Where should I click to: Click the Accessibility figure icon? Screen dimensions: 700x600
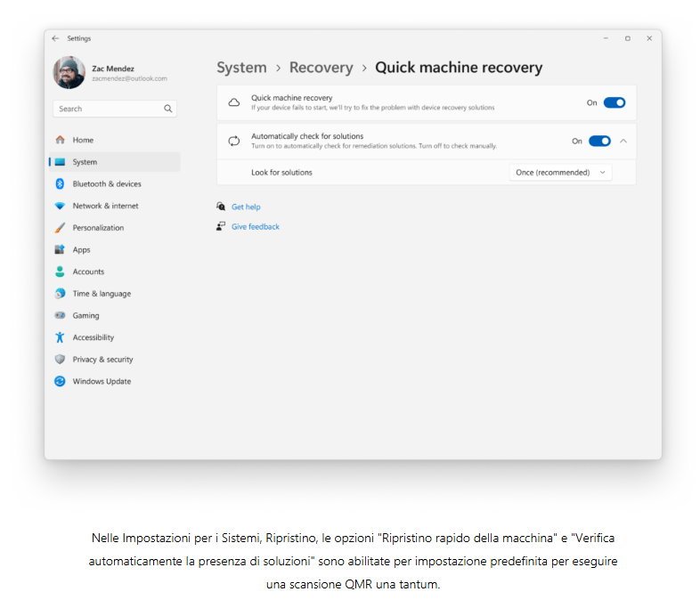60,337
